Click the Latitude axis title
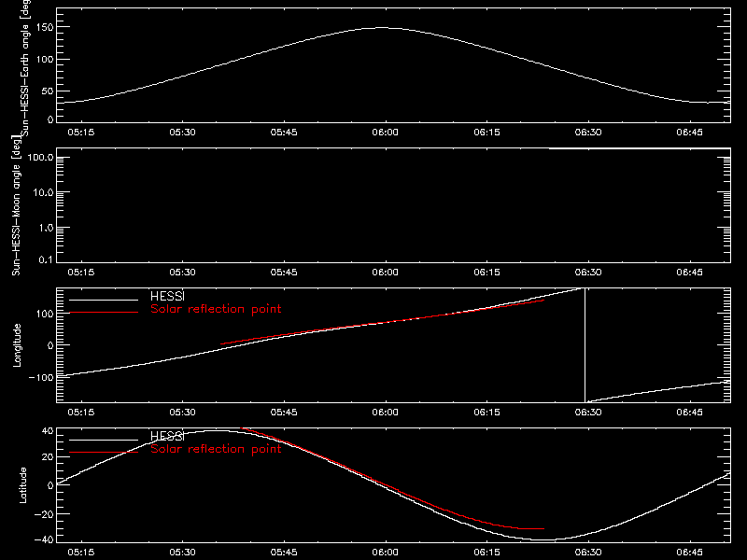The width and height of the screenshot is (747, 560). point(22,485)
